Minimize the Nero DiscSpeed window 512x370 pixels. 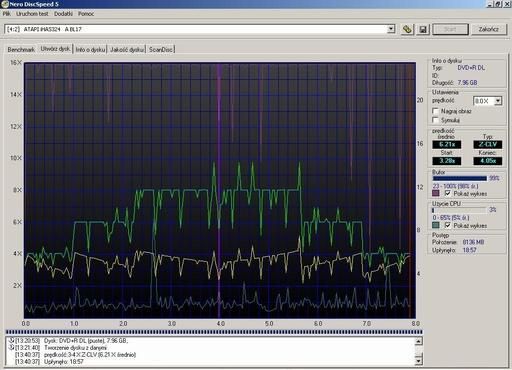pos(490,4)
